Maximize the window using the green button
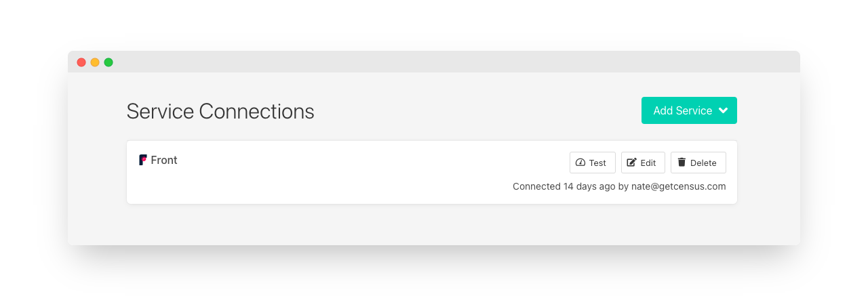The height and width of the screenshot is (296, 868). [x=108, y=62]
